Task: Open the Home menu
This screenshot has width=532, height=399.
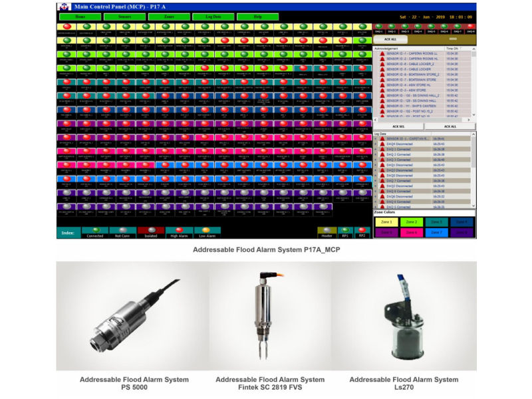Action: [80, 17]
